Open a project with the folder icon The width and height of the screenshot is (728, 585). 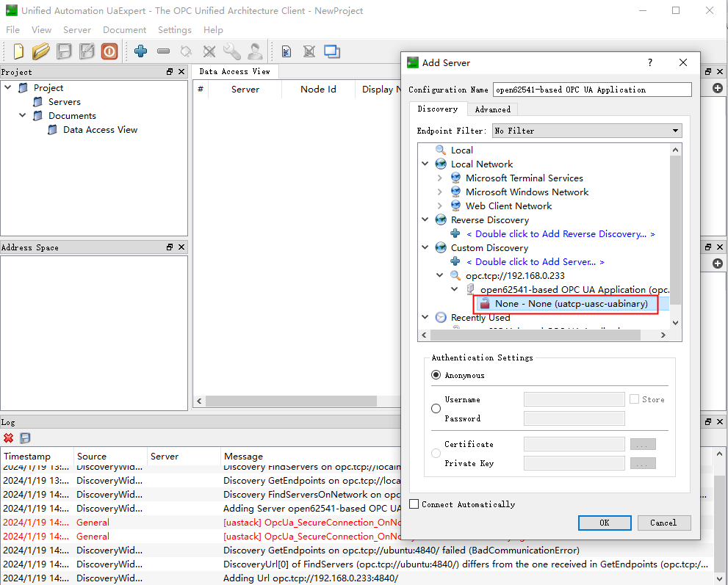click(x=41, y=51)
